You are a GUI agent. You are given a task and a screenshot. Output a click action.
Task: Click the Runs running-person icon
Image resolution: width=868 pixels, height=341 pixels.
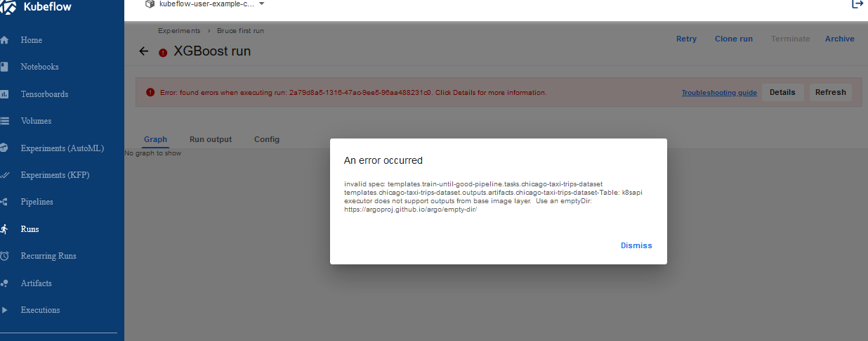4,229
